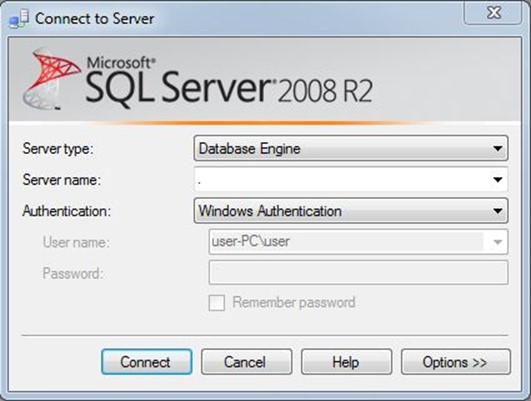Click inside the Server name field
The height and width of the screenshot is (401, 531).
coord(351,180)
